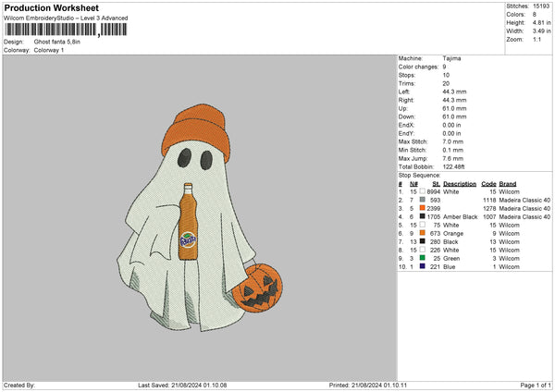
Task: Select the grey color swatch for stop 2
Action: [422, 200]
